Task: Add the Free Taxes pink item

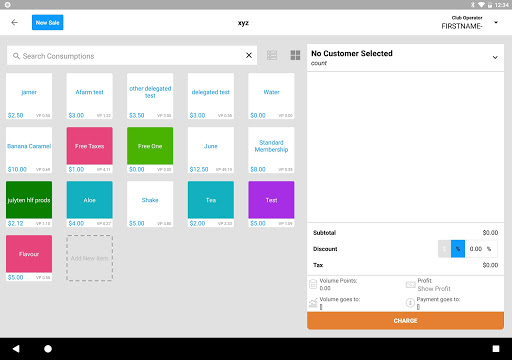Action: [x=90, y=150]
